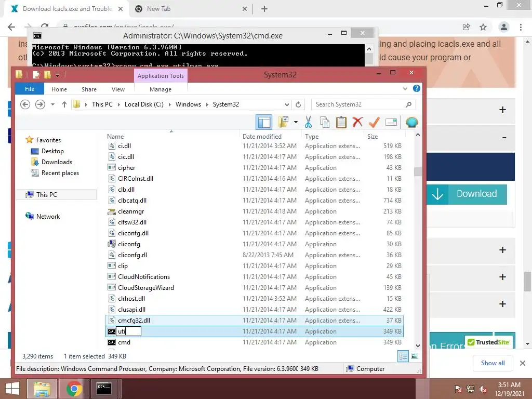Click Application Tools contextual tab header
This screenshot has width=532, height=399.
coord(161,76)
